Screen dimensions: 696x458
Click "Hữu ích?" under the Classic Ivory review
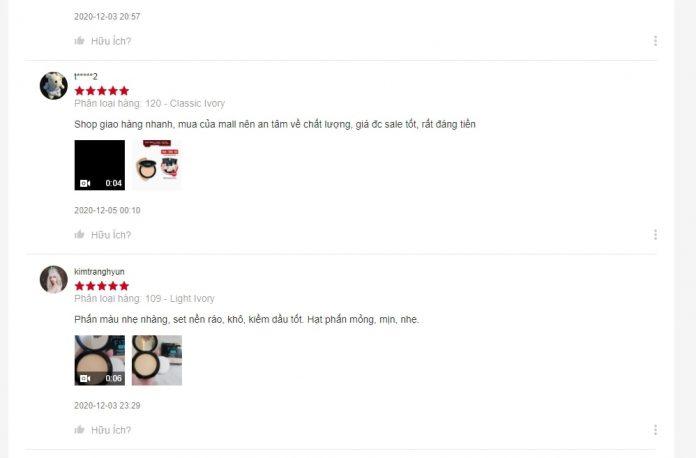[x=111, y=235]
